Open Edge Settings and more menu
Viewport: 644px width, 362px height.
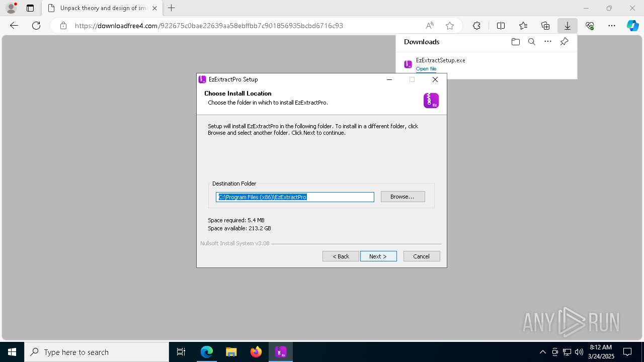[612, 26]
